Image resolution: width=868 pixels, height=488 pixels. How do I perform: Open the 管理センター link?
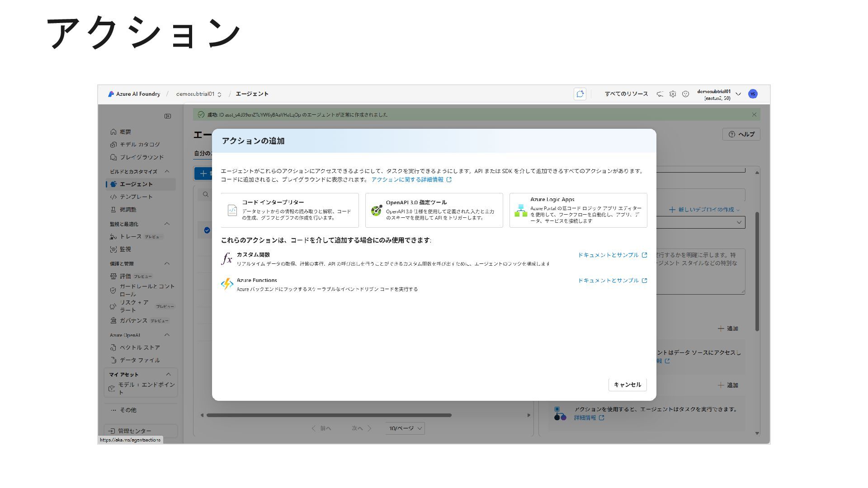click(x=141, y=431)
